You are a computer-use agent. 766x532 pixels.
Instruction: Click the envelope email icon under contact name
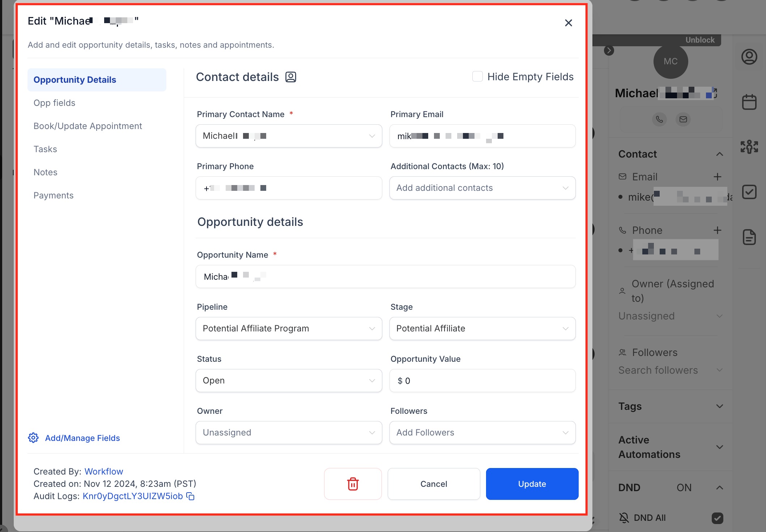tap(683, 119)
